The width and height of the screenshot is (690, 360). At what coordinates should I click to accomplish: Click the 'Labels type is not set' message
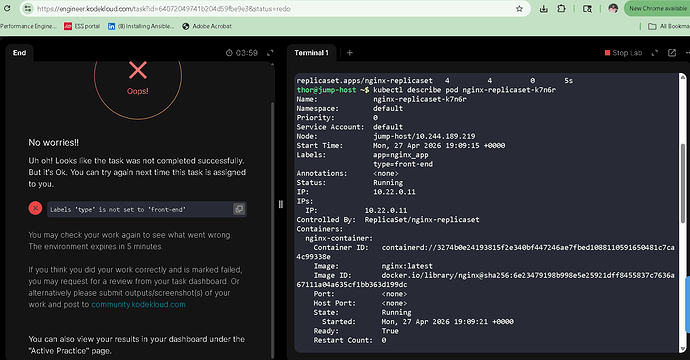click(x=118, y=209)
